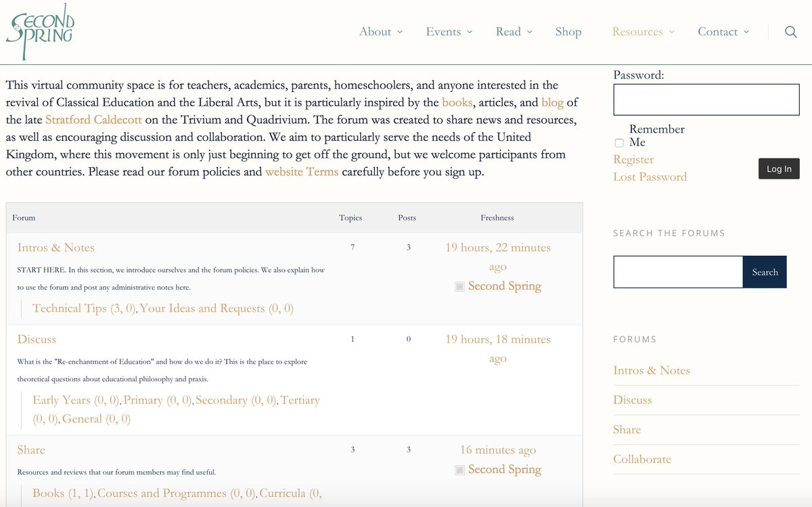Screen dimensions: 812x507
Task: Open the site search magnifier icon
Action: [790, 32]
